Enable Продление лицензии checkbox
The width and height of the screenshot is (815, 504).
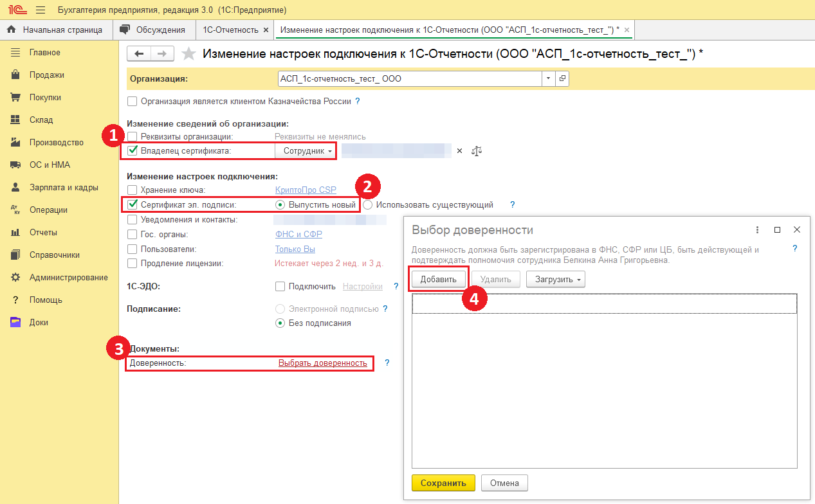(x=133, y=263)
